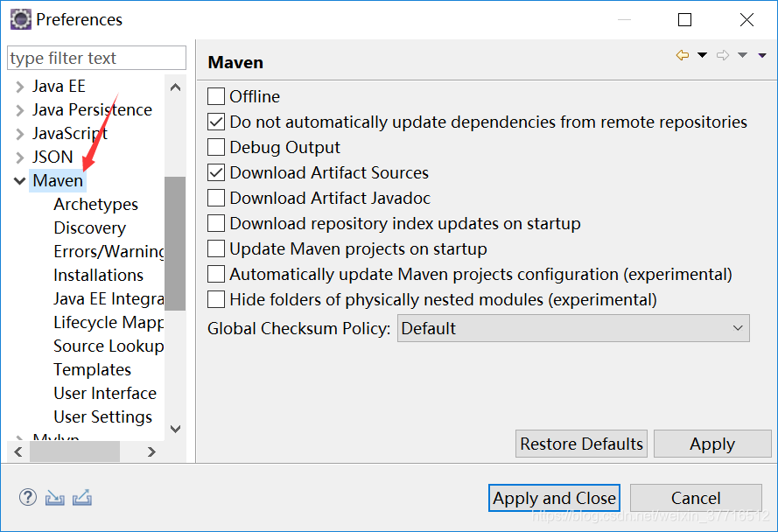Image resolution: width=778 pixels, height=532 pixels.
Task: Click tree horizontal scroll right arrow
Action: coord(151,451)
